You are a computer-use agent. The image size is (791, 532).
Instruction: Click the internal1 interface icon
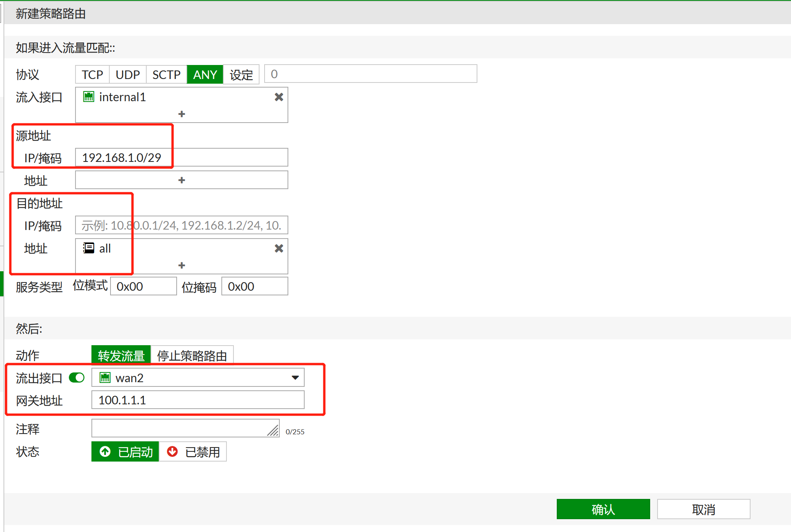pos(89,97)
